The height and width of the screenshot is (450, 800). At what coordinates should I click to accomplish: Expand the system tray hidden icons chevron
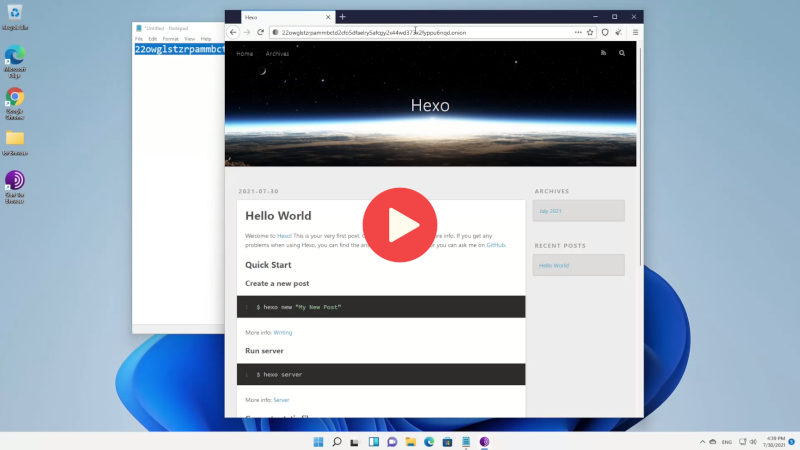[709, 441]
